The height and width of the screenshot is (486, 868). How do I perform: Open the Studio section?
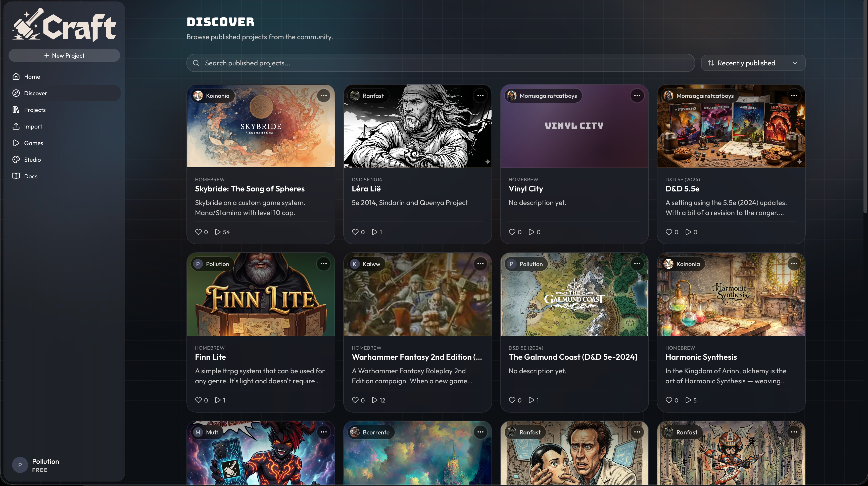64,159
